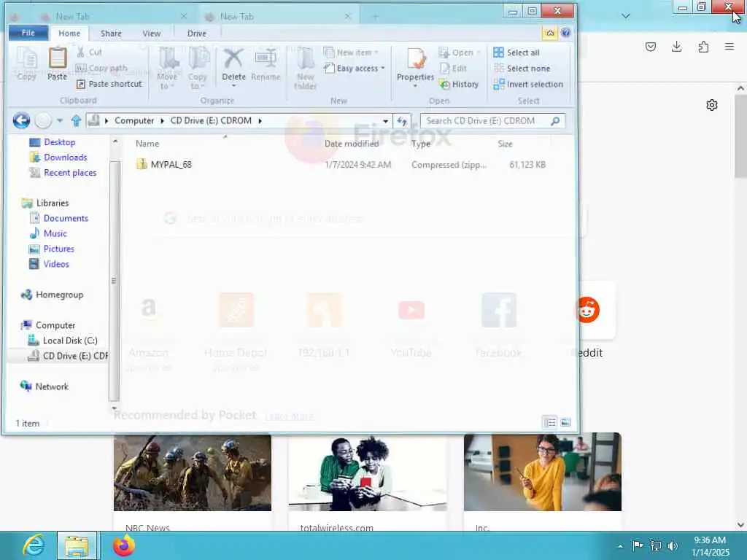Viewport: 747px width, 560px height.
Task: Click CD Drive (E:) CDROM breadcrumb
Action: [x=211, y=120]
